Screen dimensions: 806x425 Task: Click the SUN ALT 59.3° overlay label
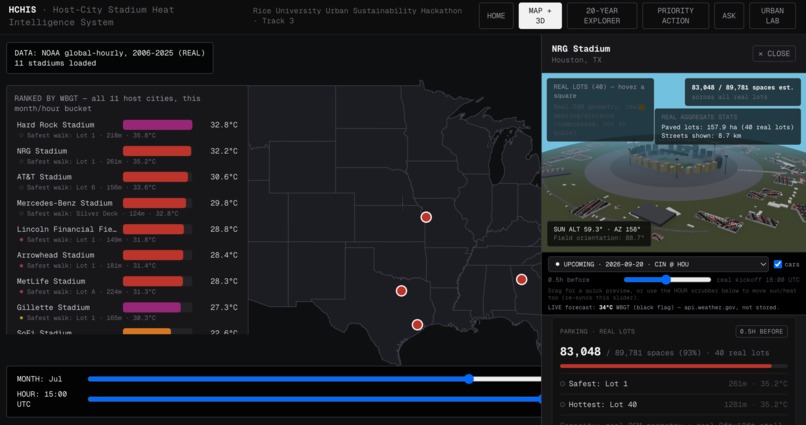click(x=599, y=233)
